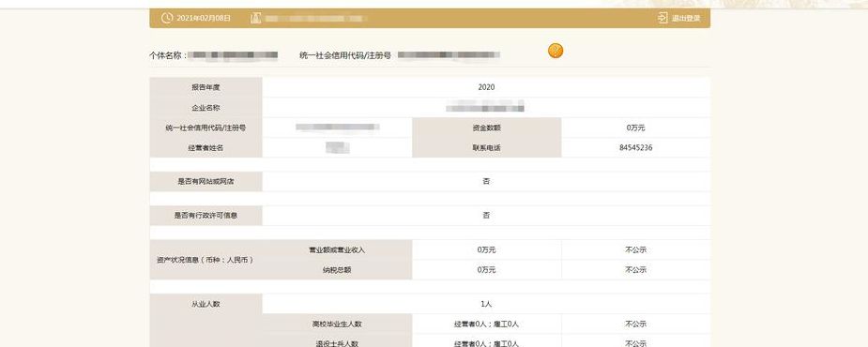Click 0万元 in the 营业额或营业收入 row

pos(486,249)
